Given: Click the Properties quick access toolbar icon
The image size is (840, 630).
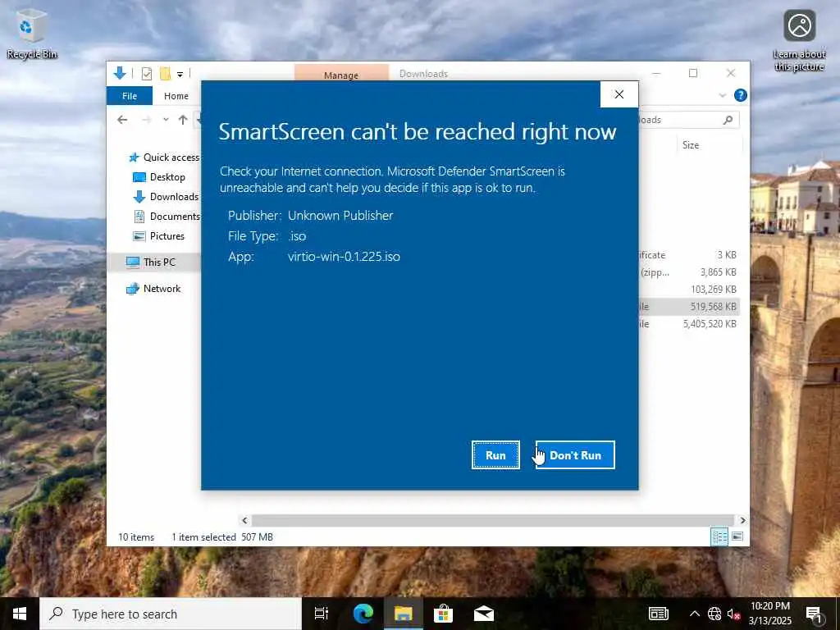Looking at the screenshot, I should (146, 73).
